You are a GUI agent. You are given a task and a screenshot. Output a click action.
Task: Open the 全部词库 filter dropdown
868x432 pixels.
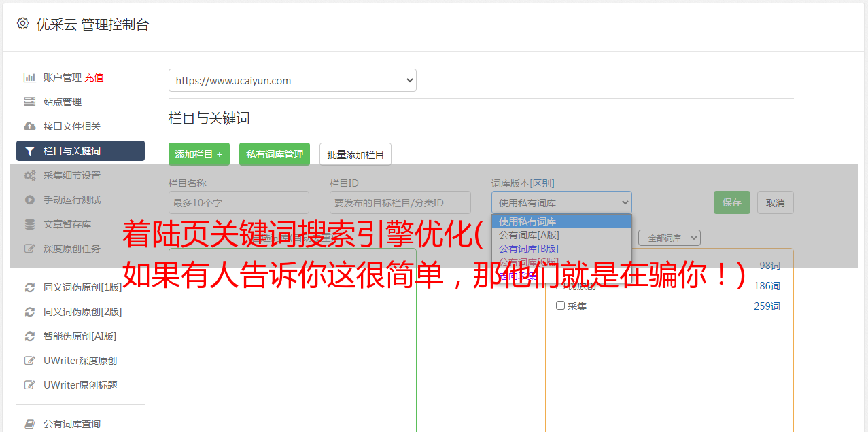pos(670,238)
